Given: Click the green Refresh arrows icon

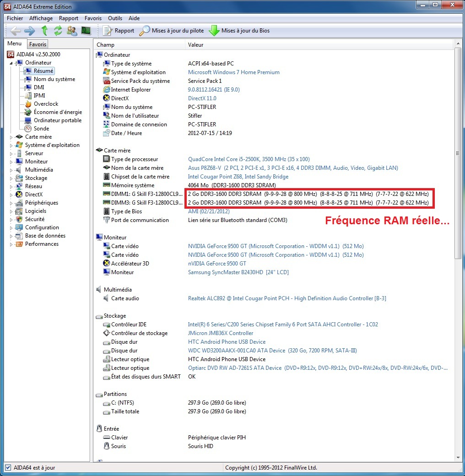Looking at the screenshot, I should pos(58,31).
